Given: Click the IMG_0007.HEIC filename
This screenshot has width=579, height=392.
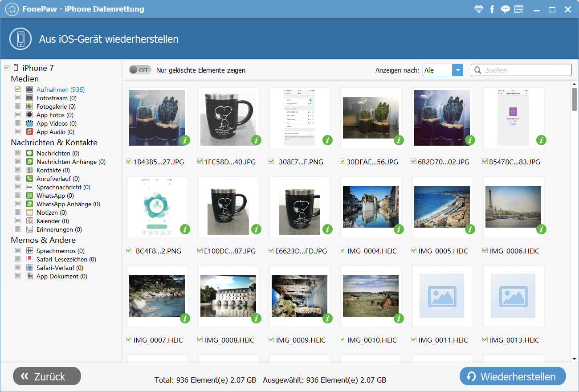Looking at the screenshot, I should (158, 340).
